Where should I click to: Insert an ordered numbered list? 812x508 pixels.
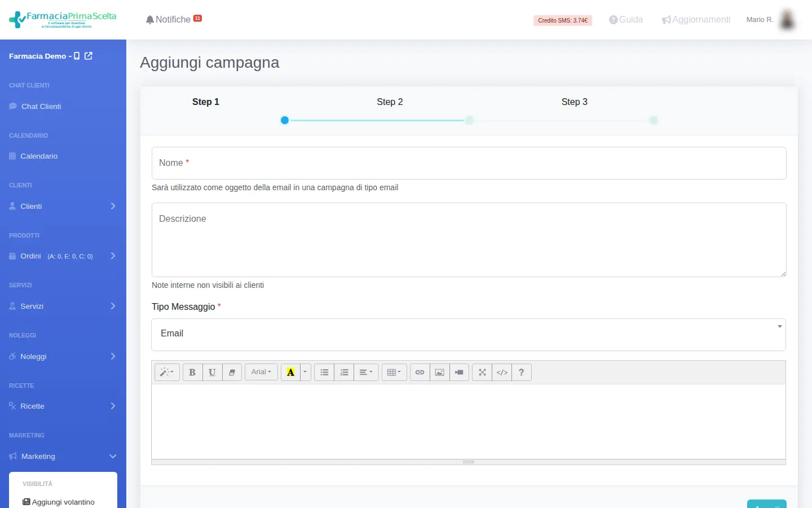(344, 372)
